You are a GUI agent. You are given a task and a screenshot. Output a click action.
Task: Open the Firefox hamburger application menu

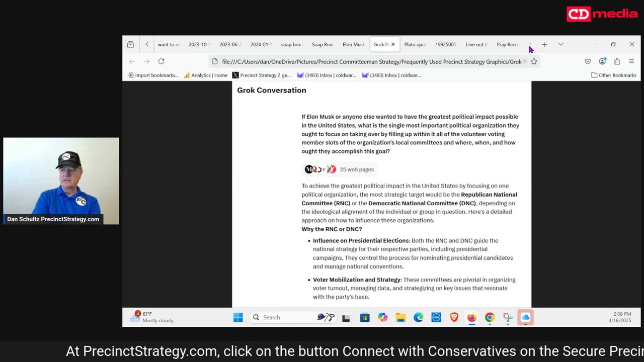[631, 61]
